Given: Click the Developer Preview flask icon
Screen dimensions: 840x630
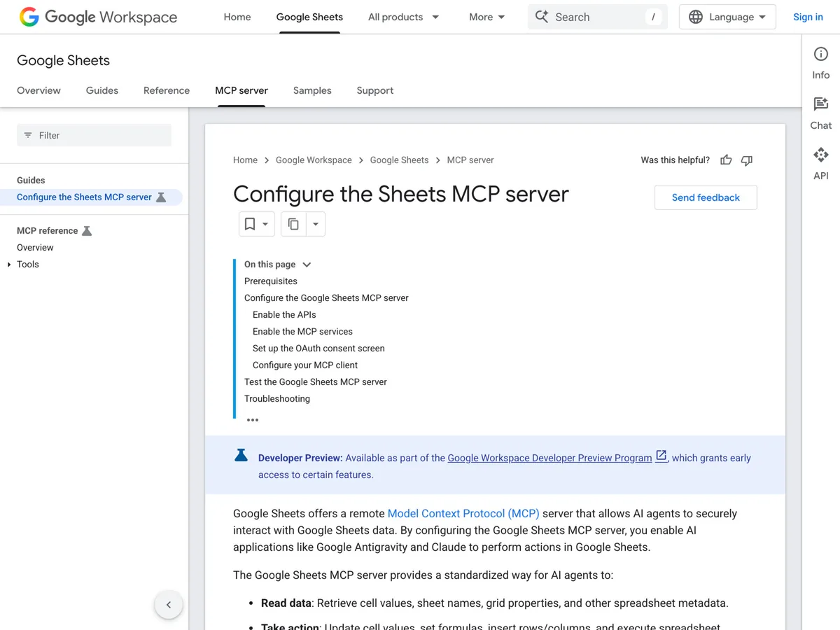Looking at the screenshot, I should 241,455.
